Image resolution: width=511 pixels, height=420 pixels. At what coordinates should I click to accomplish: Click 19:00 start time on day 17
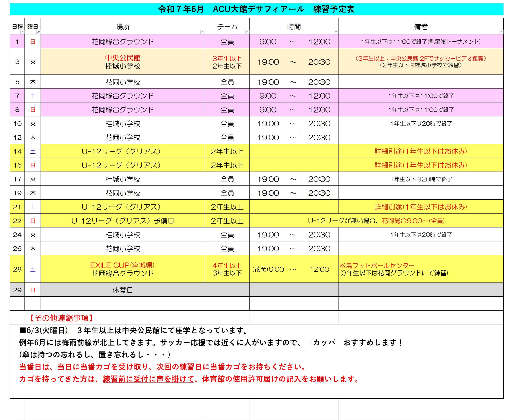click(x=268, y=179)
